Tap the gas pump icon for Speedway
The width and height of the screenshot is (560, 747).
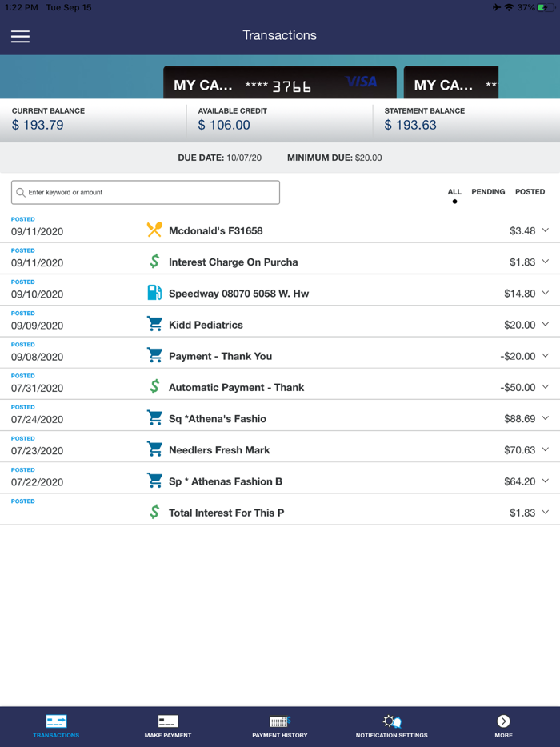point(154,293)
